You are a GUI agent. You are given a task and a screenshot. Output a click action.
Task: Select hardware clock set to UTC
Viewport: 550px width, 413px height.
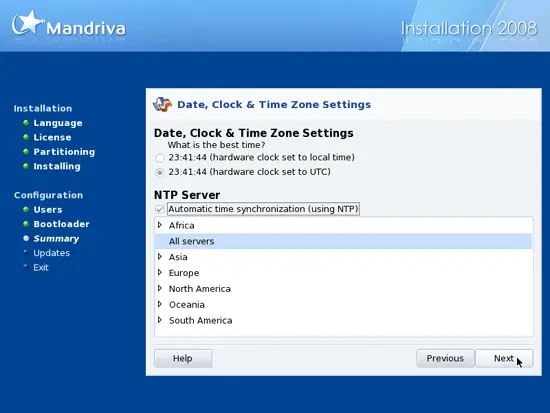[x=160, y=172]
